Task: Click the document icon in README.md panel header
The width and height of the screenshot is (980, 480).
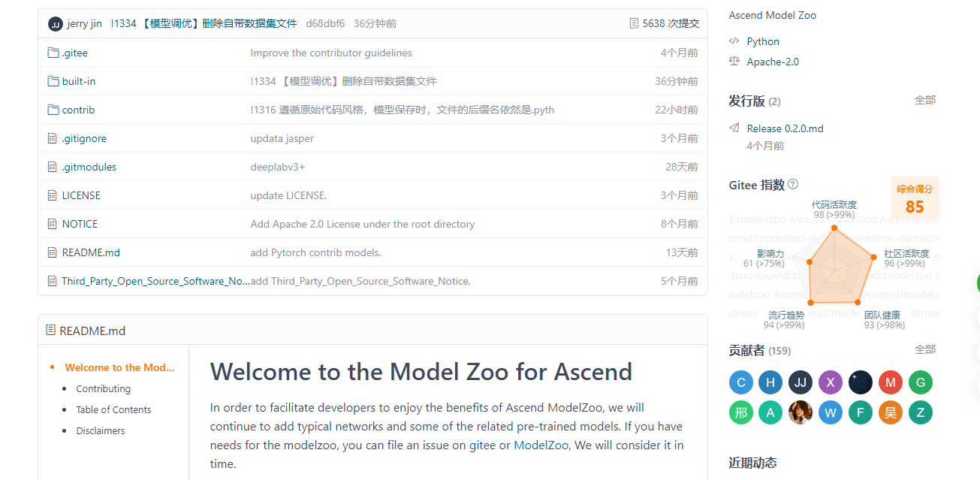Action: [x=50, y=330]
